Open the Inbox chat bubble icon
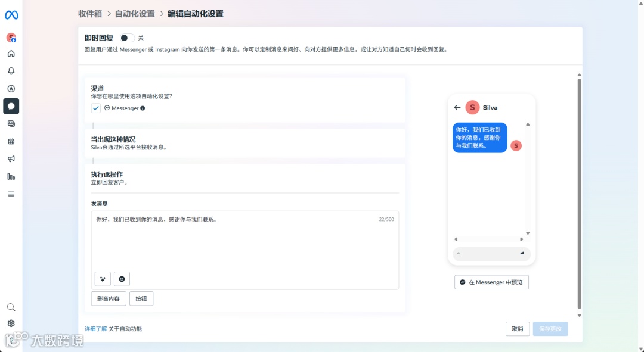 click(11, 106)
